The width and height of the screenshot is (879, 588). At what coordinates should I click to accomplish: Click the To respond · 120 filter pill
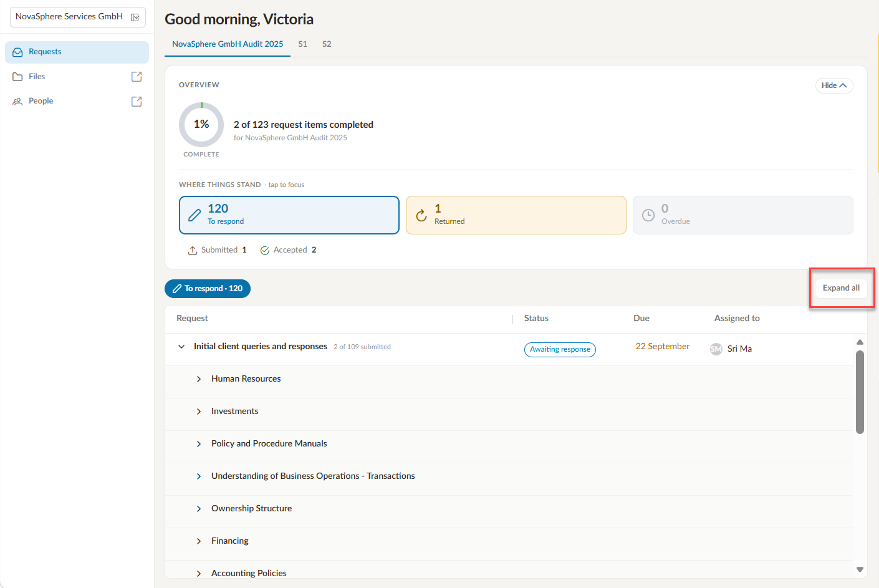(208, 289)
